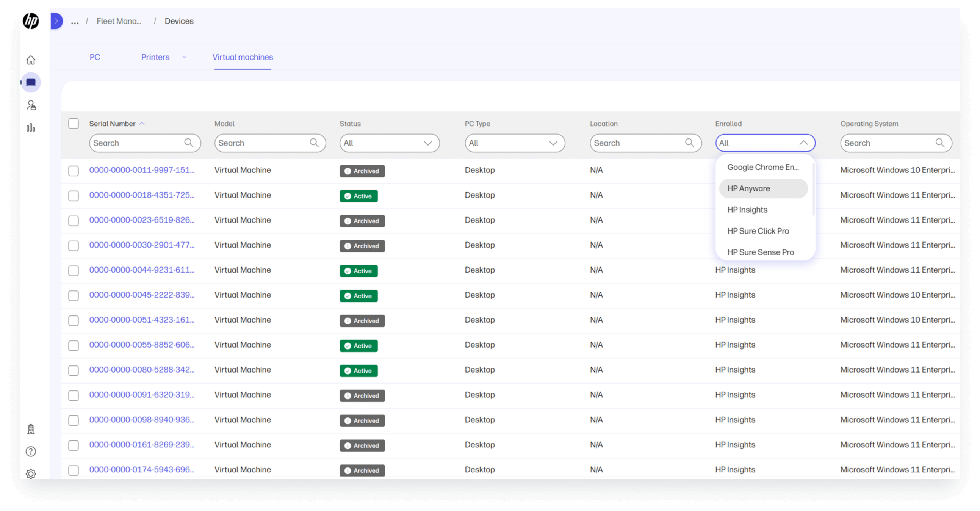
Task: Choose HP Anyware option
Action: click(763, 188)
